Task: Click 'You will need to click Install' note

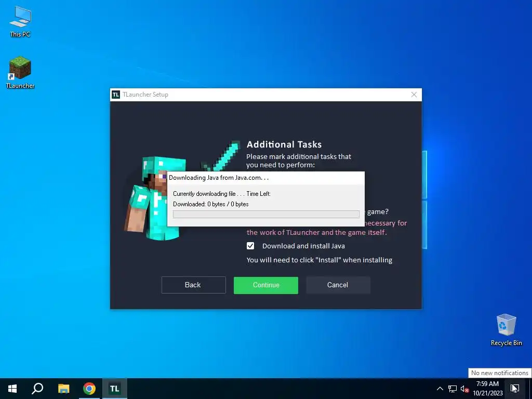Action: [320, 260]
